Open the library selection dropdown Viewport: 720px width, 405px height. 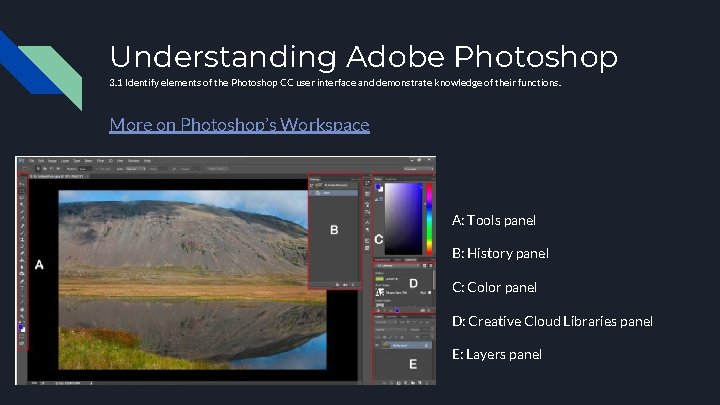[398, 266]
